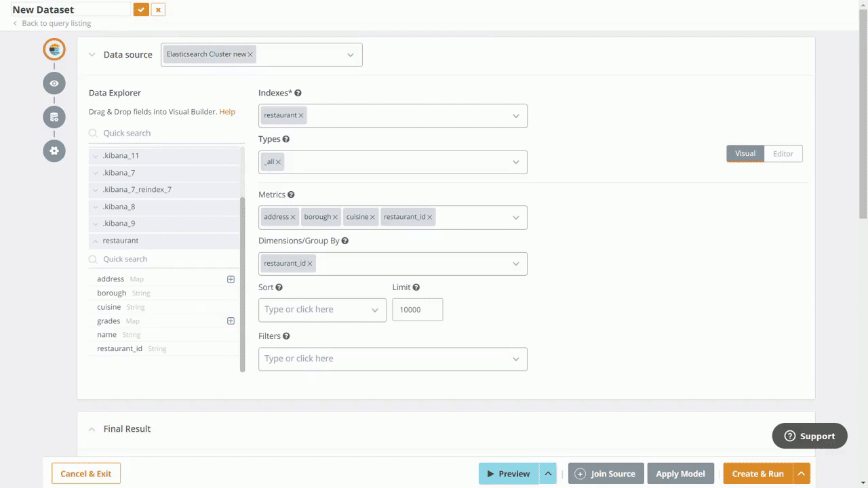868x488 pixels.
Task: Click the Data Explorer scrollbar
Action: [242, 285]
